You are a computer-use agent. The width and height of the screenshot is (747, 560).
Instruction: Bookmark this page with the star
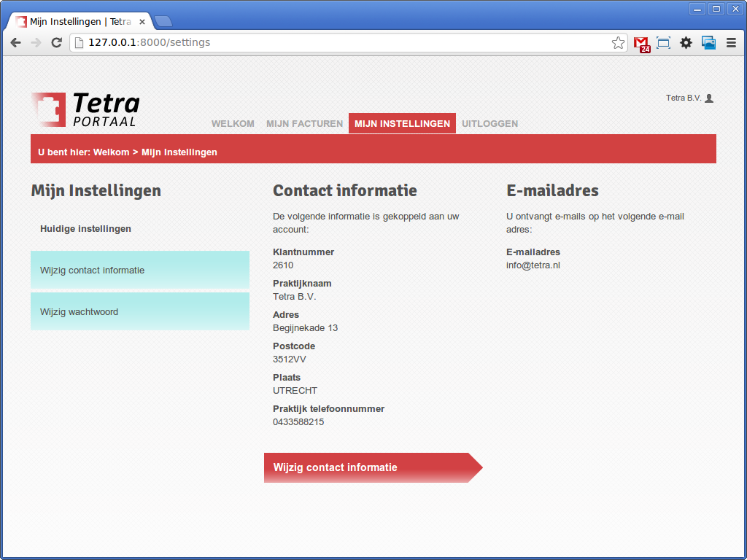pos(618,43)
